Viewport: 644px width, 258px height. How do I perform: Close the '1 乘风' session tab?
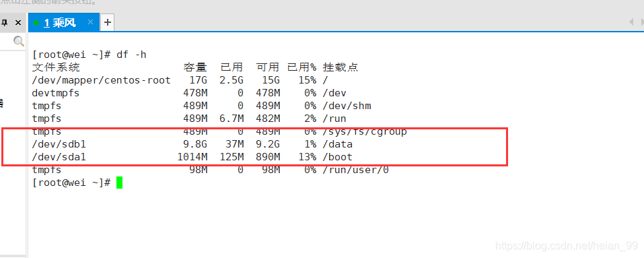point(91,22)
